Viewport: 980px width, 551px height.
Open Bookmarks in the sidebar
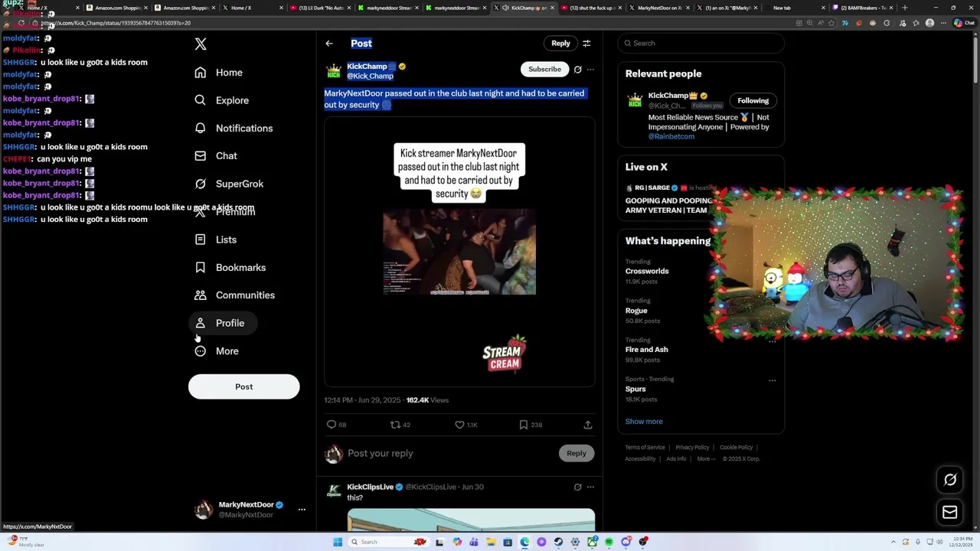pos(231,268)
